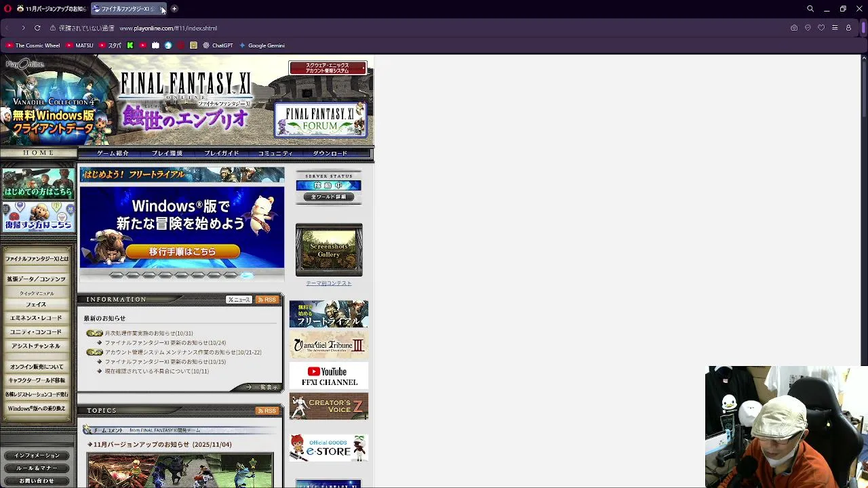868x488 pixels.
Task: Open 月次処理作業実施のお知らせ(10/31) news
Action: click(149, 333)
